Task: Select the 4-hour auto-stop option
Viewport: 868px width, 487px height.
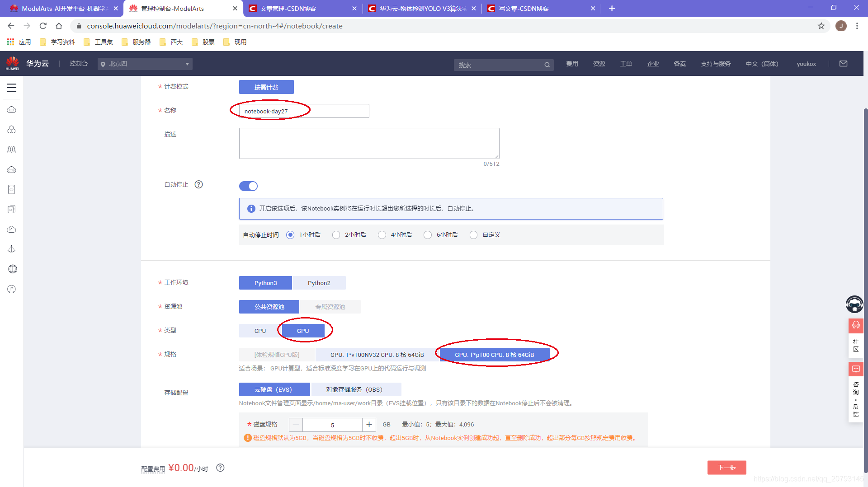Action: click(x=382, y=235)
